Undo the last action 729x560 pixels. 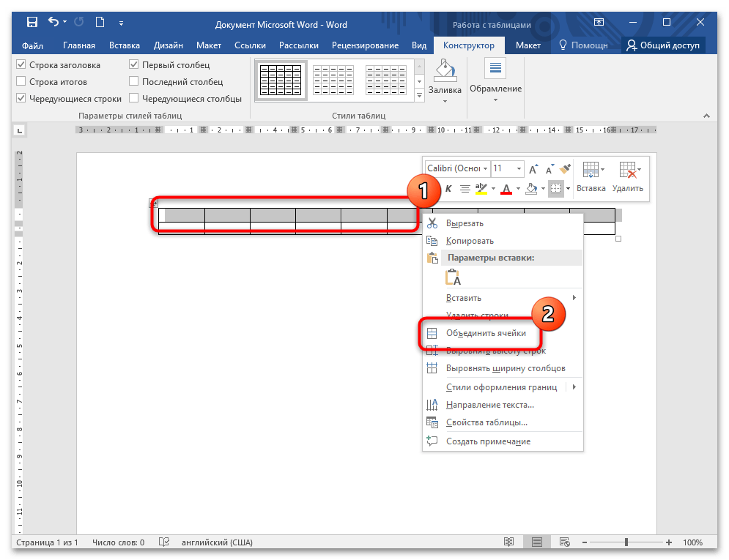tap(53, 22)
